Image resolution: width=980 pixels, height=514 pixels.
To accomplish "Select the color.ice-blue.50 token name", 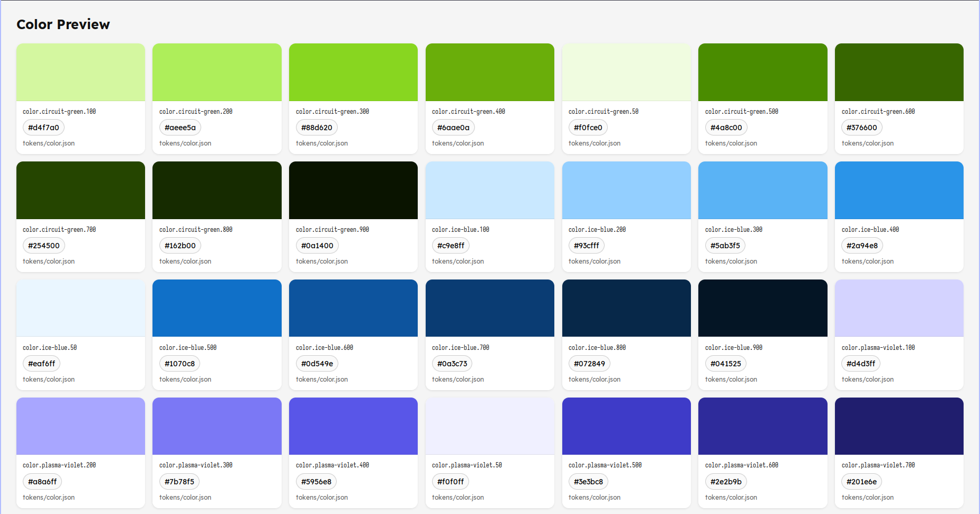I will click(x=50, y=348).
